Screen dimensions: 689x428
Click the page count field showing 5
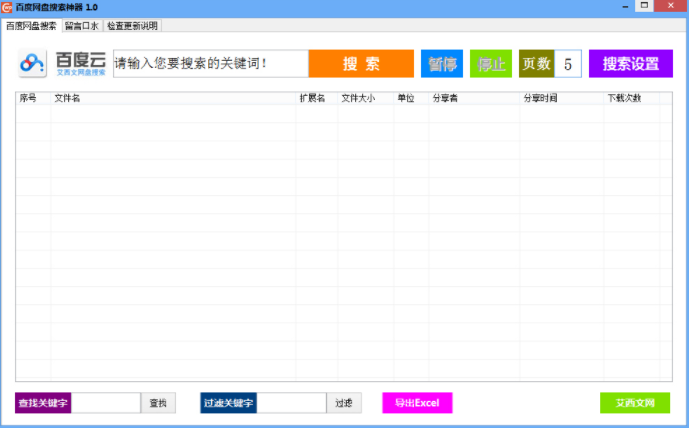pyautogui.click(x=568, y=64)
